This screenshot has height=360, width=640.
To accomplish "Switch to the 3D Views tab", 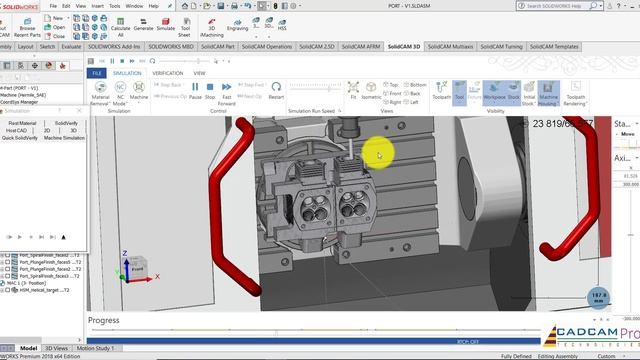I will point(56,348).
